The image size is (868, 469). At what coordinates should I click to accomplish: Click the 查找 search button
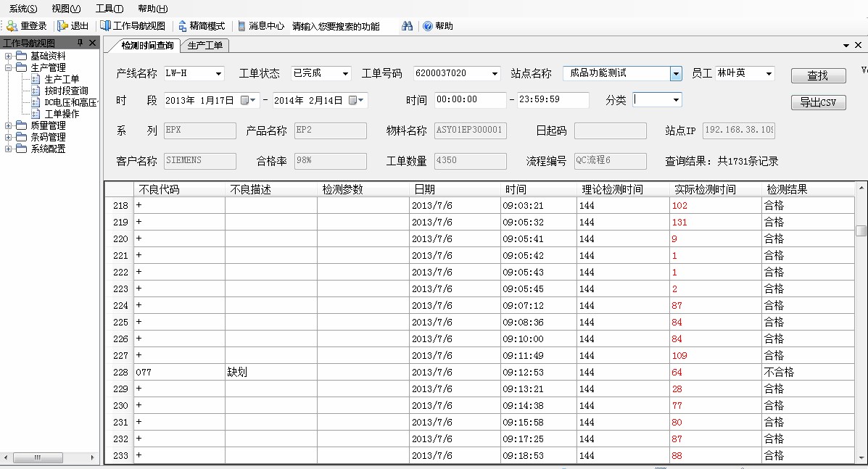tap(818, 76)
